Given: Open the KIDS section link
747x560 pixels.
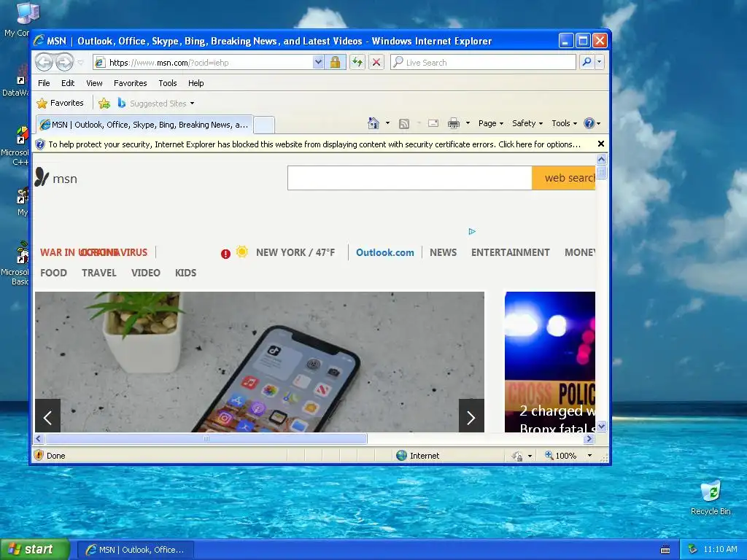Looking at the screenshot, I should [185, 273].
